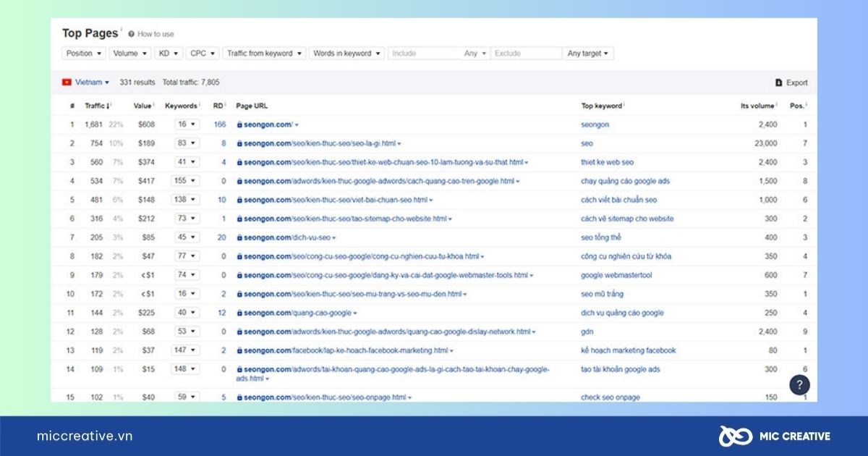868x456 pixels.
Task: Open the seongon.com/ homepage URL
Action: 268,124
